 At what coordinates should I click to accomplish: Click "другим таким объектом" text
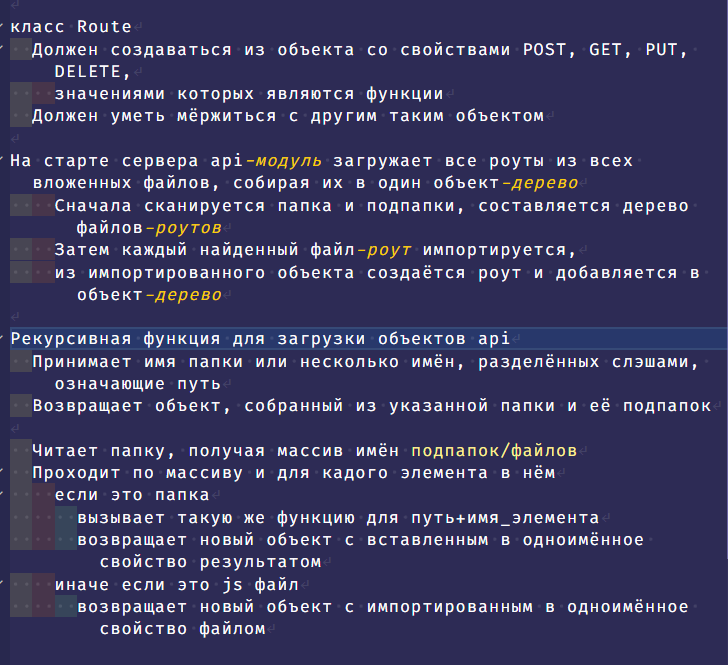click(427, 116)
